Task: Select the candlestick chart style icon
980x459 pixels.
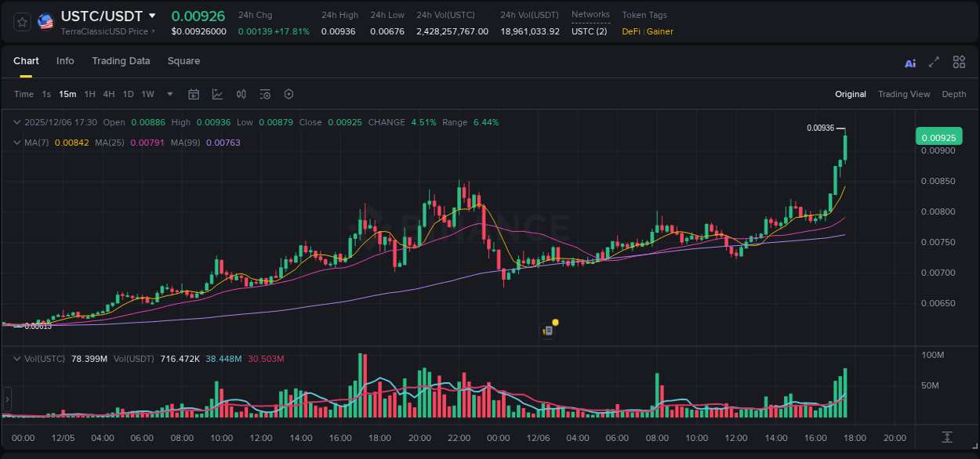Action: coord(241,94)
